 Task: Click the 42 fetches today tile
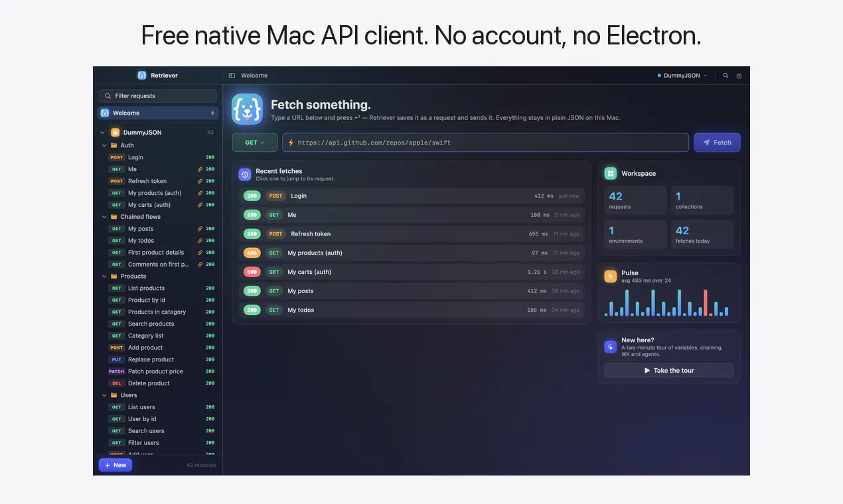tap(702, 235)
